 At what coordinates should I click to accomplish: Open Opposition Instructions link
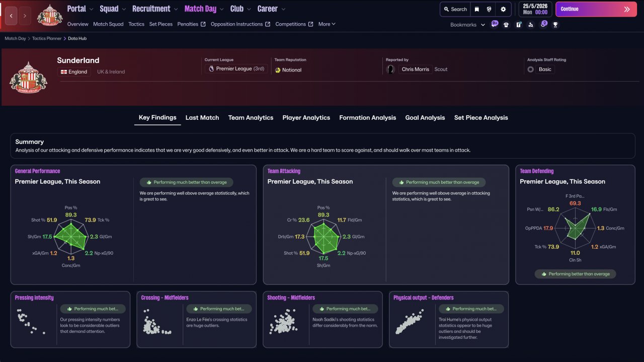(x=240, y=24)
